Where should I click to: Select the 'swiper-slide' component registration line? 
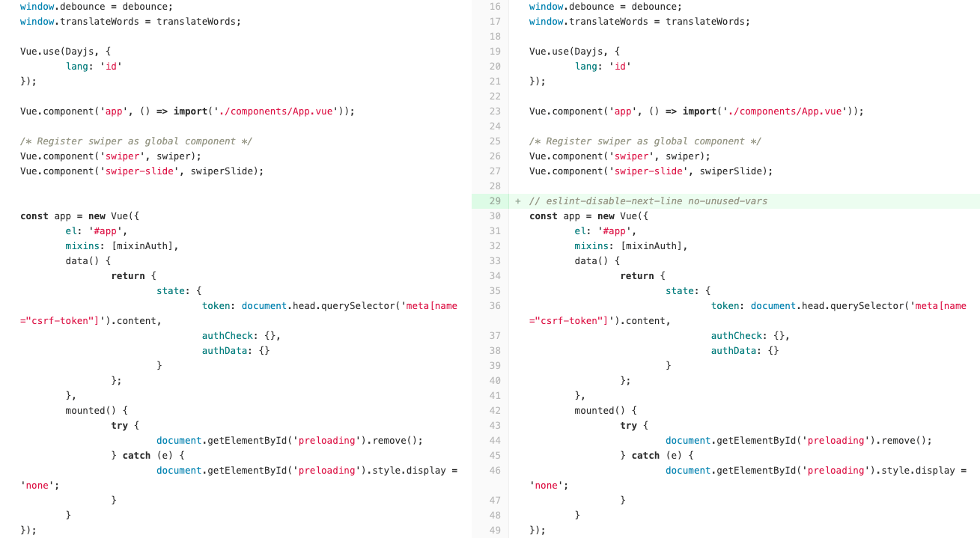click(651, 171)
